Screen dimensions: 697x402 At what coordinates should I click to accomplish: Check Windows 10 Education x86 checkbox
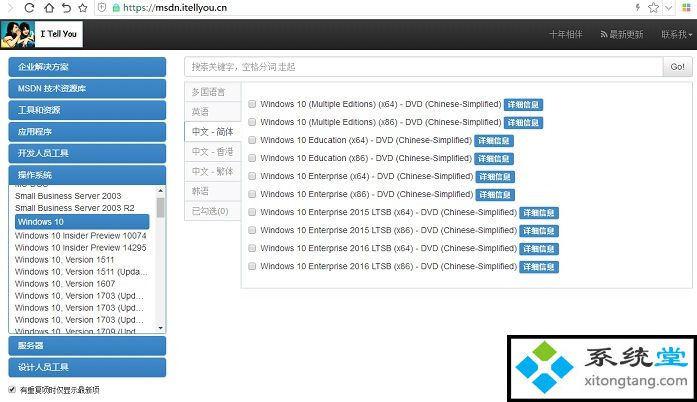tap(252, 158)
